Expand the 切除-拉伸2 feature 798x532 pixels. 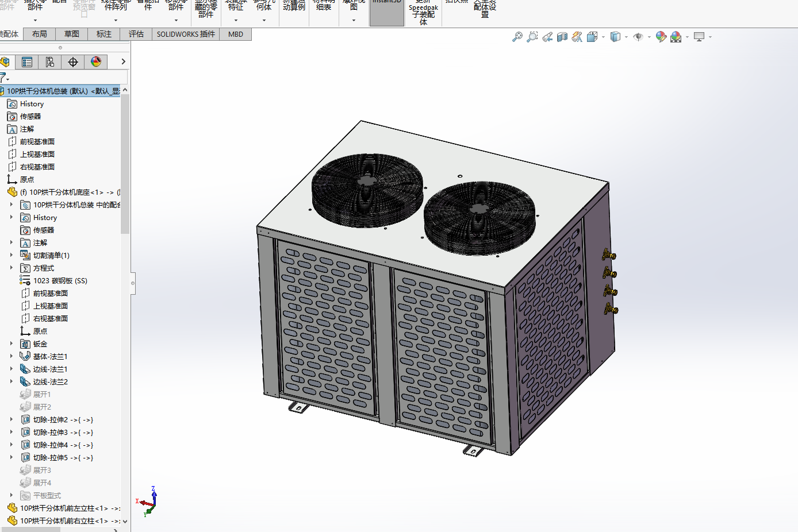pyautogui.click(x=11, y=419)
